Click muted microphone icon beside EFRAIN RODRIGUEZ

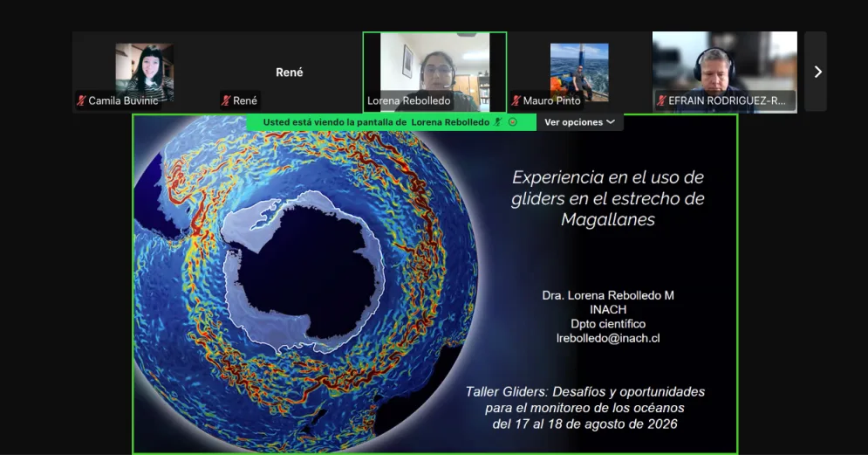661,100
